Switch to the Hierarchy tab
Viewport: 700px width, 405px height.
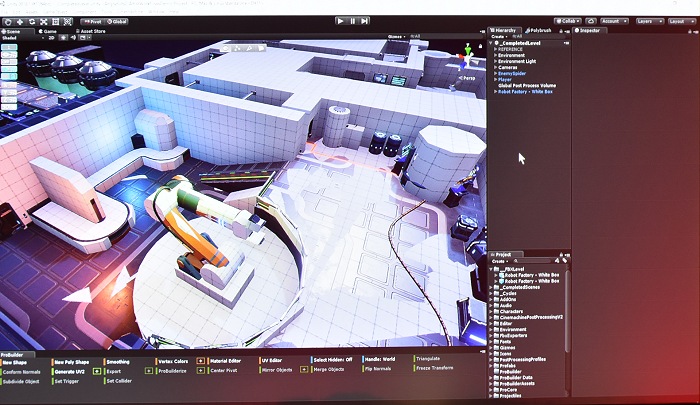click(x=505, y=30)
